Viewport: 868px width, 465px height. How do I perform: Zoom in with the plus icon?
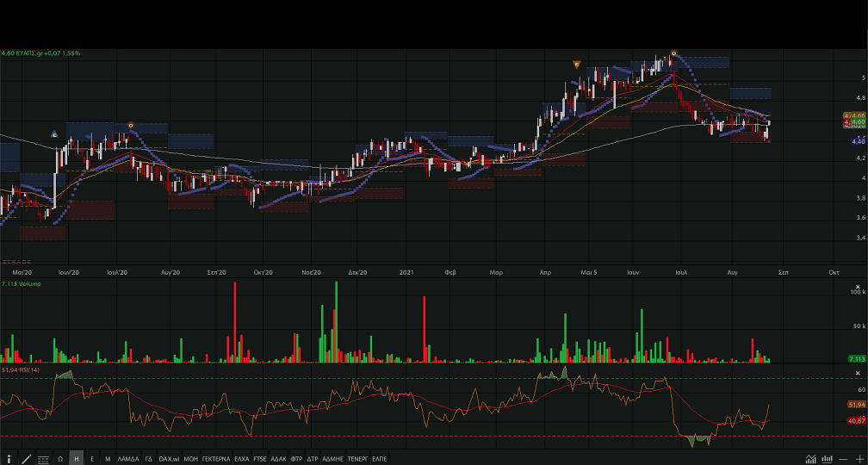pyautogui.click(x=859, y=459)
